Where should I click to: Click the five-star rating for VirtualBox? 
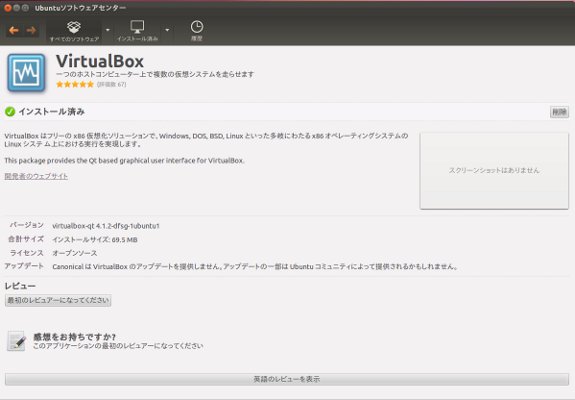coord(75,84)
